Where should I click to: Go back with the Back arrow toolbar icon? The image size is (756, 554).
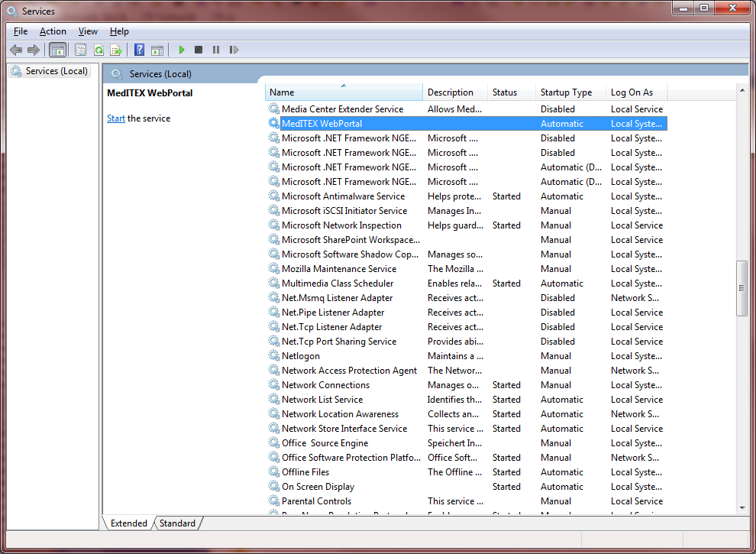click(x=16, y=50)
